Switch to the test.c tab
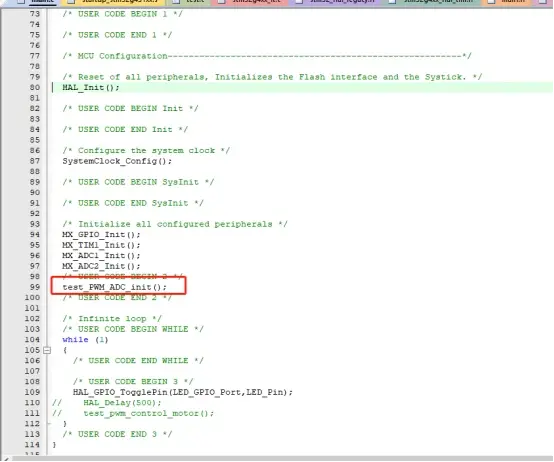 click(195, 2)
